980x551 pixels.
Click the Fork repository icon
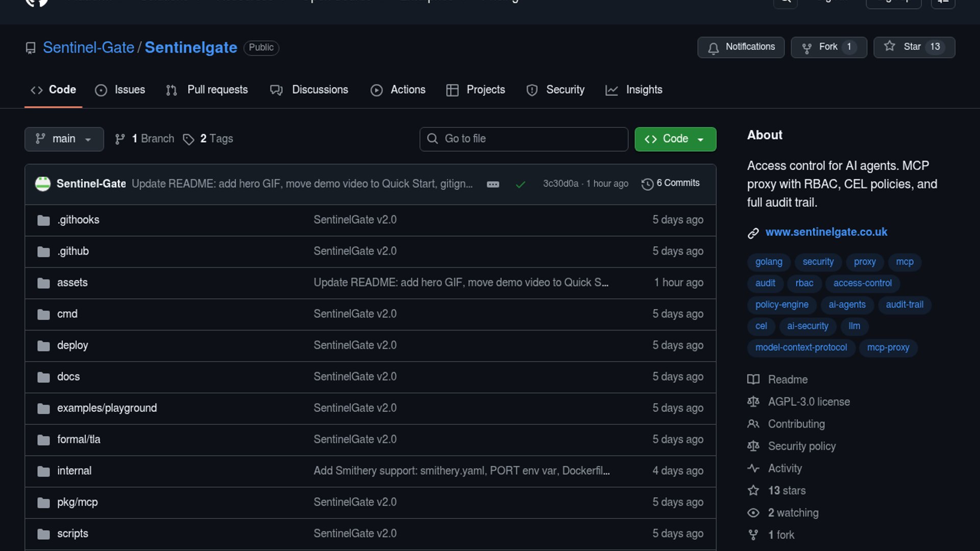coord(806,47)
